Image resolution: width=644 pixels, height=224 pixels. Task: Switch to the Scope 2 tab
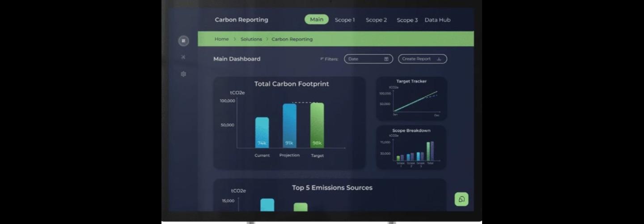pos(376,20)
